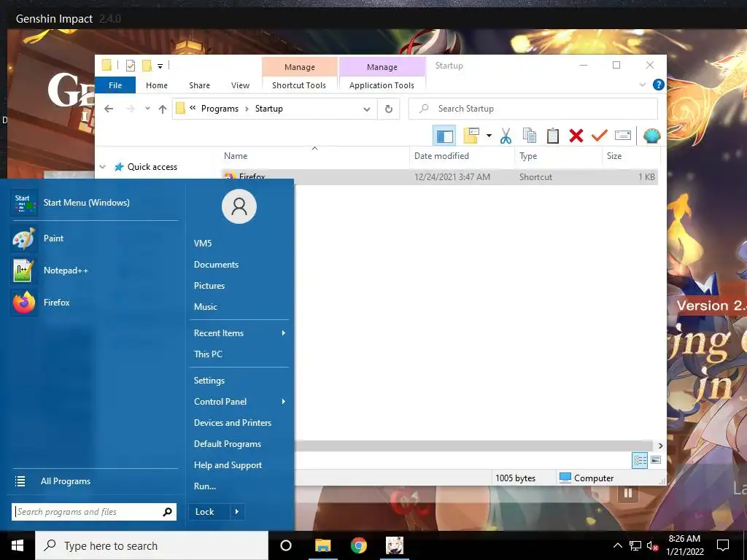Click the user account avatar icon

coord(239,206)
